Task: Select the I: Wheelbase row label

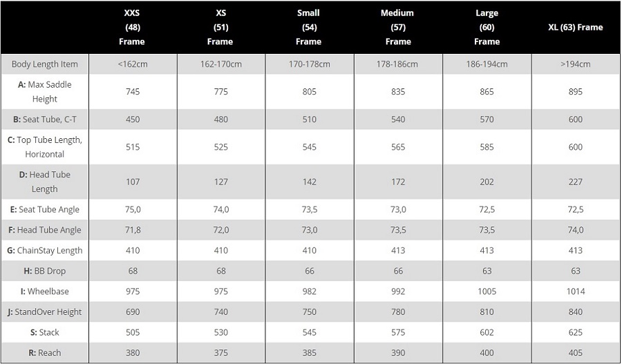Action: pyautogui.click(x=44, y=291)
